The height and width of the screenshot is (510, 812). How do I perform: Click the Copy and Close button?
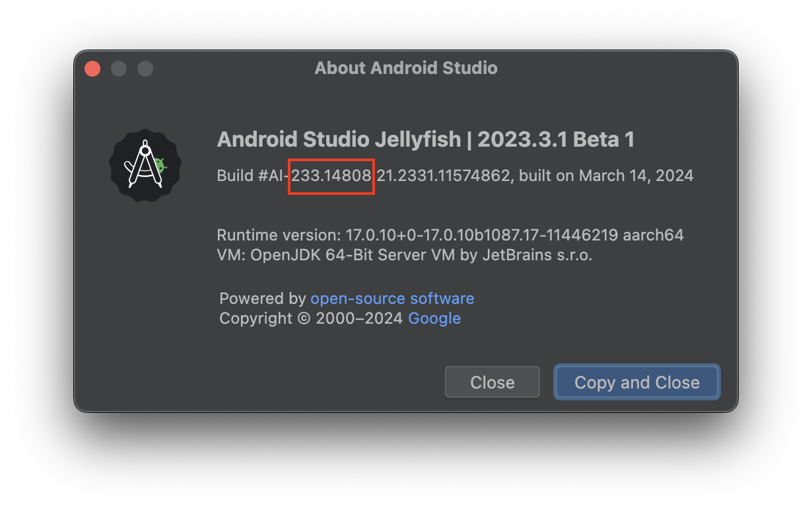click(637, 382)
